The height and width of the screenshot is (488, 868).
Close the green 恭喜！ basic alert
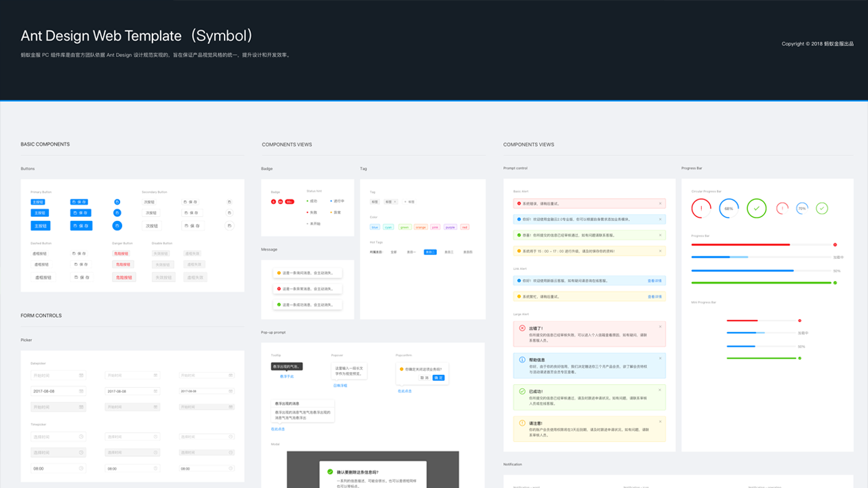[x=660, y=235]
